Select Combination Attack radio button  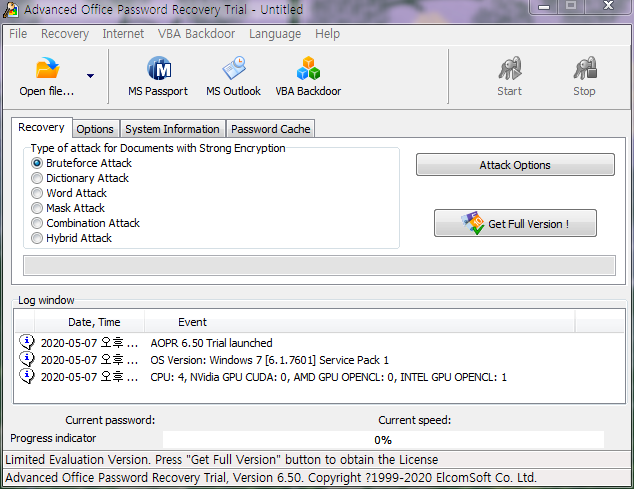[37, 223]
